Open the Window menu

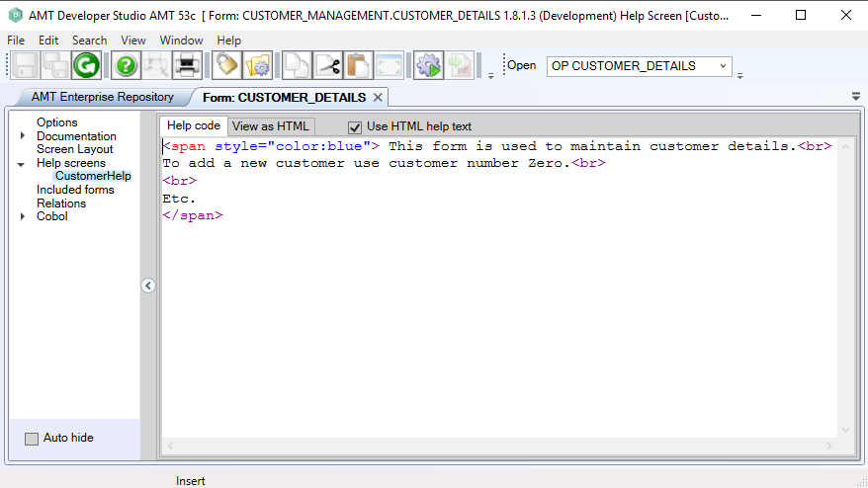pos(181,41)
